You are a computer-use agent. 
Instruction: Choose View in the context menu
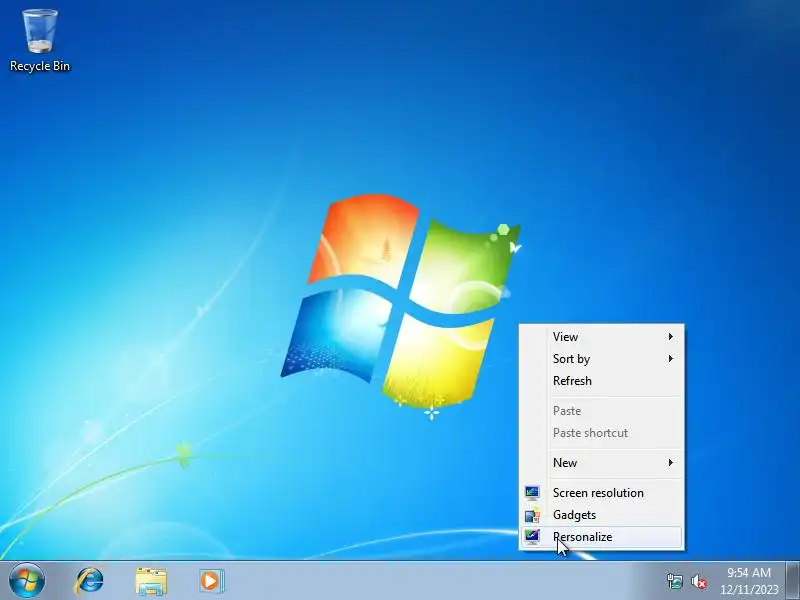(x=602, y=337)
